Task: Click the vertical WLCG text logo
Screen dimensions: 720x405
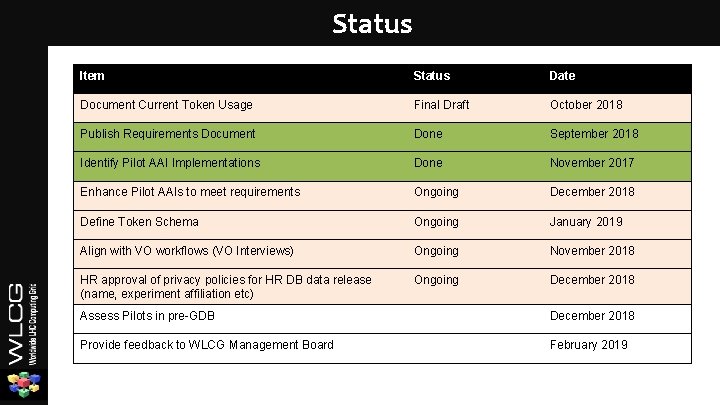Action: [22, 324]
